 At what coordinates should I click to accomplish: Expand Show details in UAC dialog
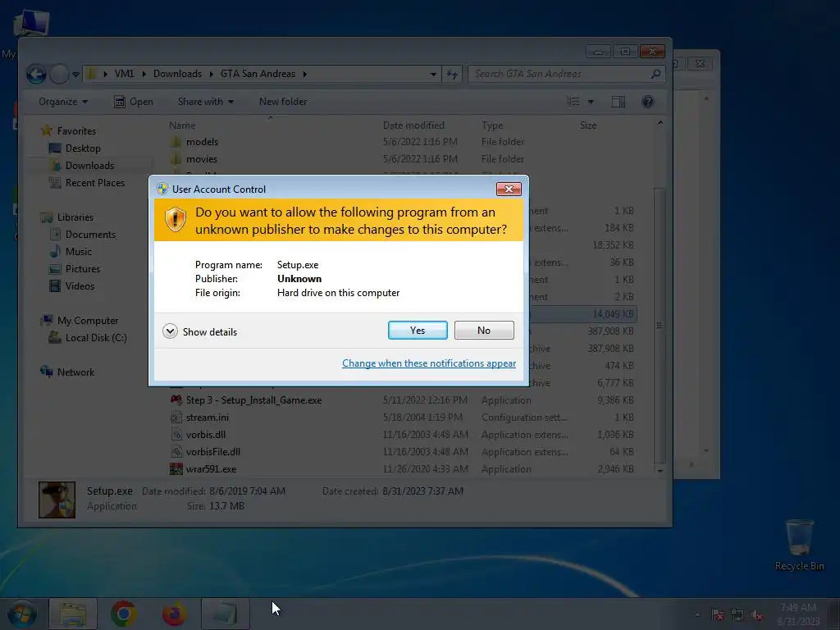(200, 331)
